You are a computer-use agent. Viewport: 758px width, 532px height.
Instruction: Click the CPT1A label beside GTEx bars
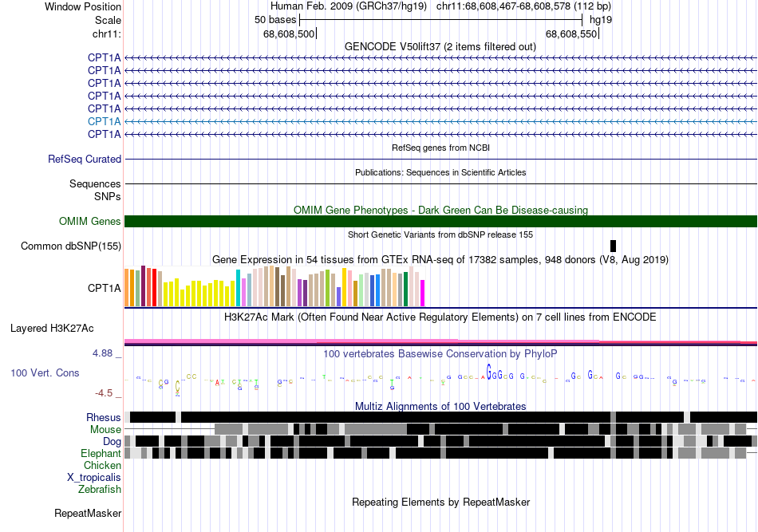104,289
